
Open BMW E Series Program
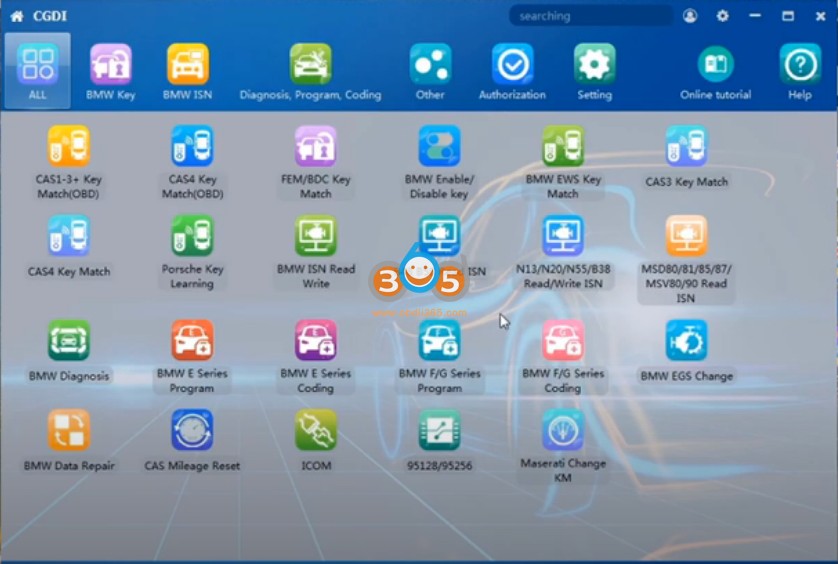192,357
